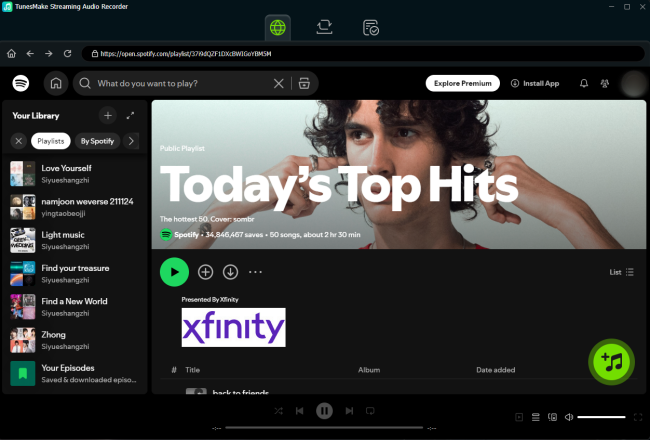Pause playback
Image resolution: width=650 pixels, height=440 pixels.
pyautogui.click(x=324, y=411)
